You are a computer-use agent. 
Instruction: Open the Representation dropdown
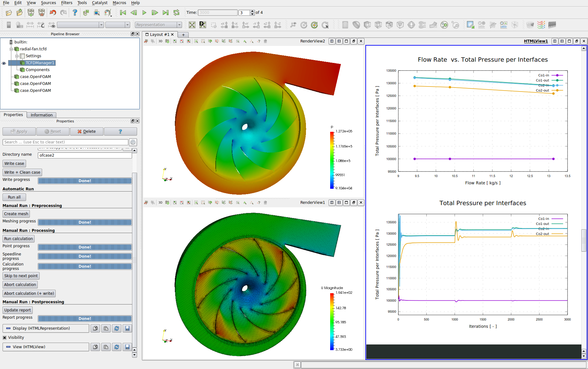coord(158,25)
